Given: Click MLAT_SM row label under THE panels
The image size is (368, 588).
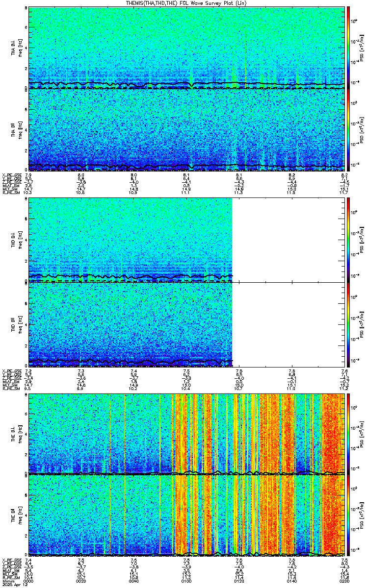Looking at the screenshot, I should coord(10,571).
